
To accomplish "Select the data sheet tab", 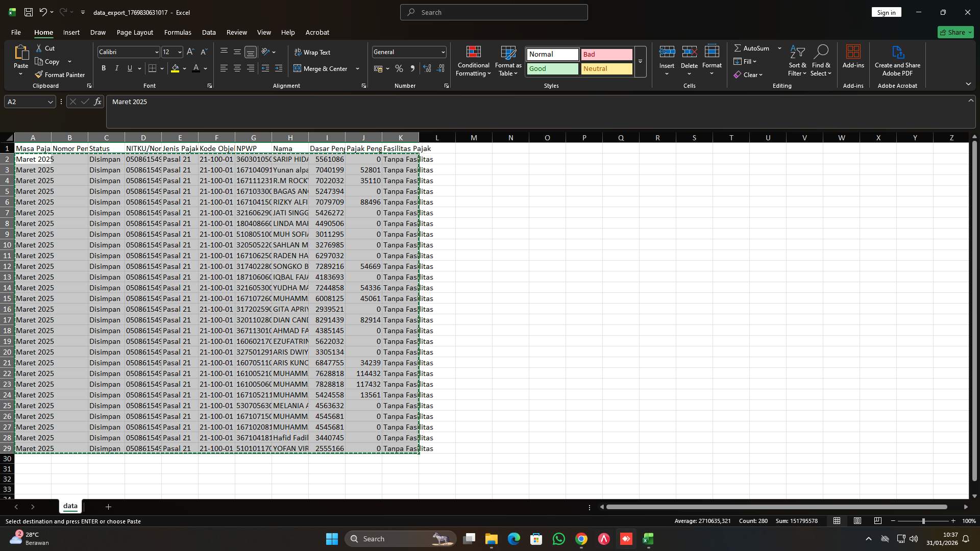I will (x=70, y=506).
